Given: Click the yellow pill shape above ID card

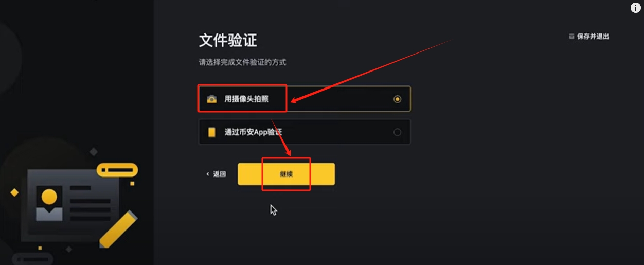Looking at the screenshot, I should tap(117, 170).
